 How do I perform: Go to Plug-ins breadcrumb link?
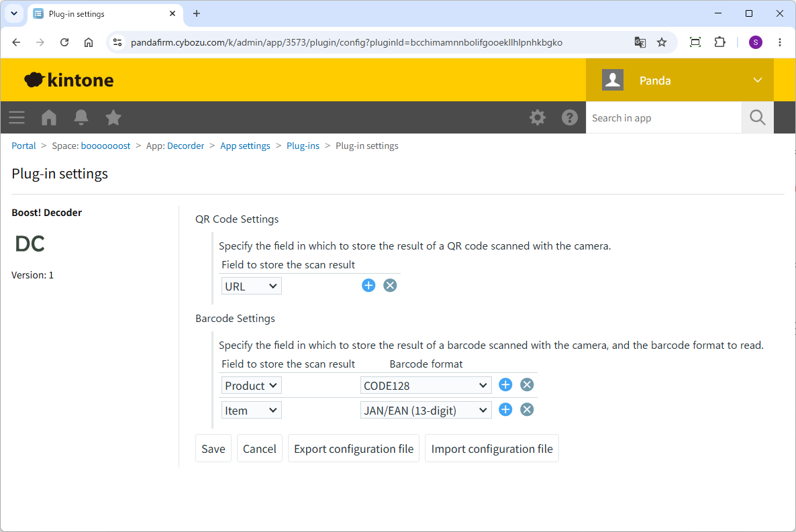tap(303, 146)
